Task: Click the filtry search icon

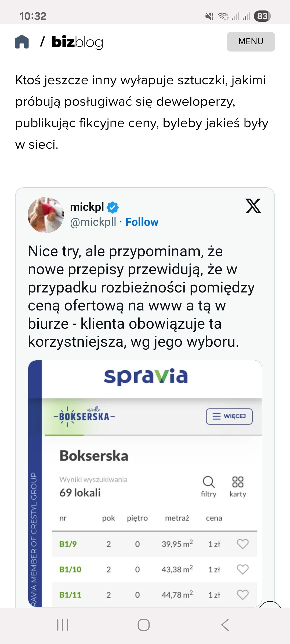Action: click(x=209, y=485)
